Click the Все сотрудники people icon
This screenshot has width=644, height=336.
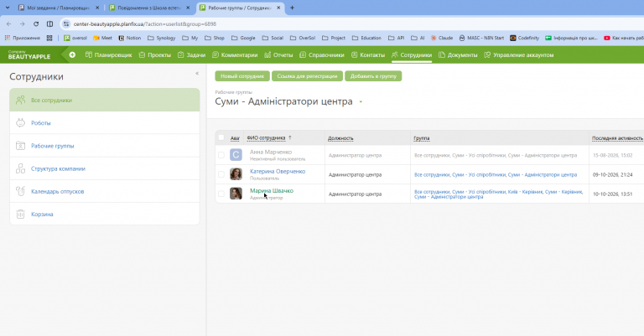click(x=20, y=100)
